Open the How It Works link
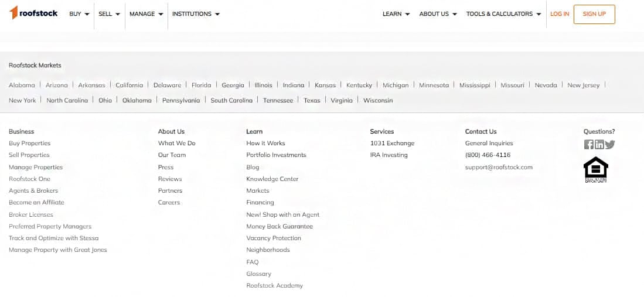This screenshot has height=297, width=644. [x=265, y=144]
